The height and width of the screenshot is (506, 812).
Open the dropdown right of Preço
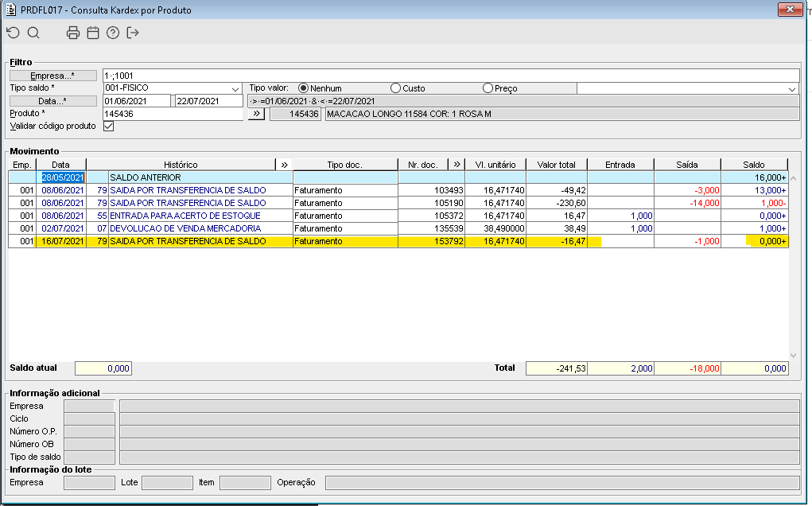(x=791, y=89)
